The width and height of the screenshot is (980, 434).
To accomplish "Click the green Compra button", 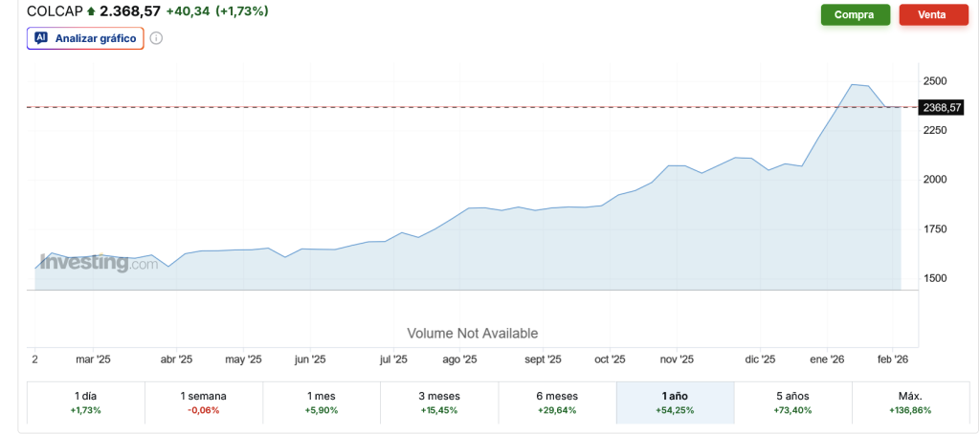I will pyautogui.click(x=855, y=15).
